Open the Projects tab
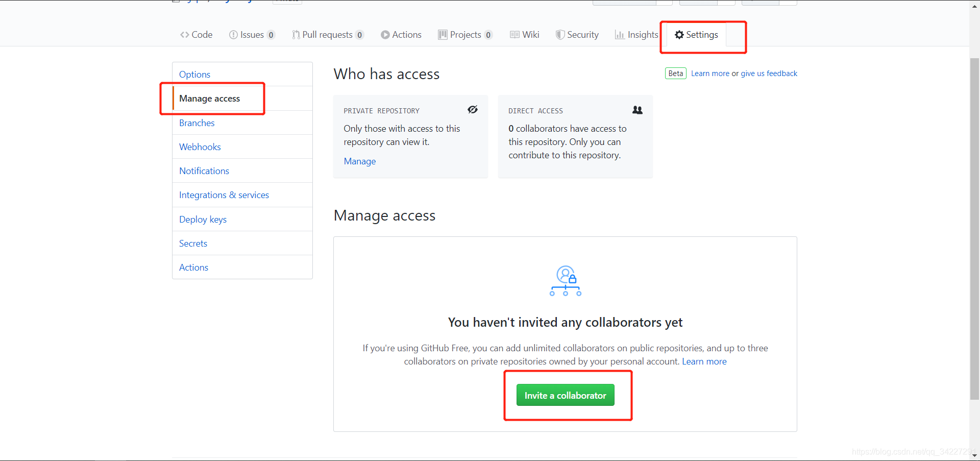 coord(465,35)
